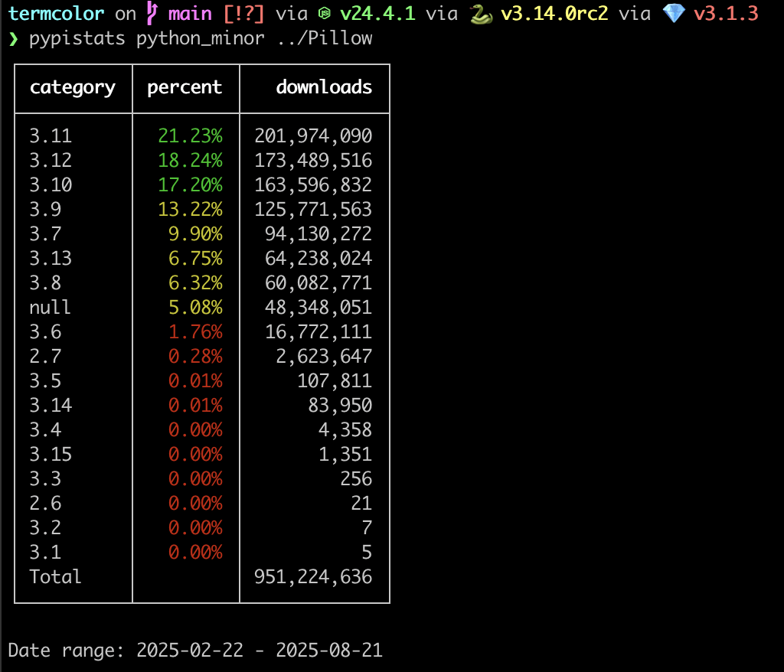The image size is (784, 672).
Task: Select downloads value '60,082,771'
Action: click(x=318, y=283)
